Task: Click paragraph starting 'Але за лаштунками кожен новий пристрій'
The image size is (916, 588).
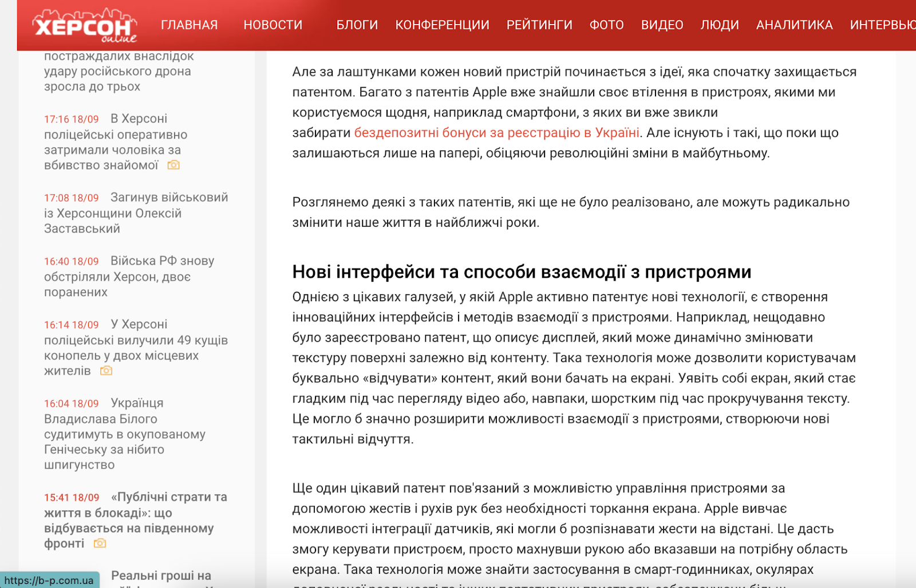Action: (574, 112)
